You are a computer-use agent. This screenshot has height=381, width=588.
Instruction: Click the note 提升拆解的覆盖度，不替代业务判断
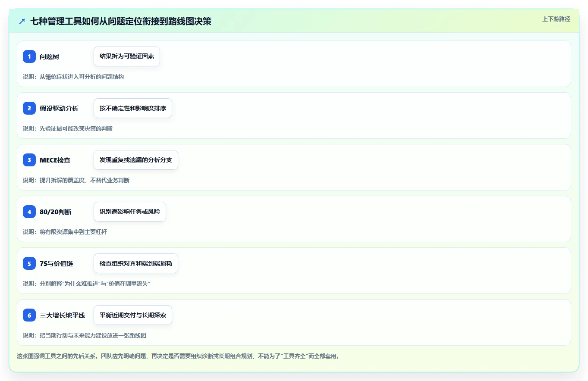76,180
